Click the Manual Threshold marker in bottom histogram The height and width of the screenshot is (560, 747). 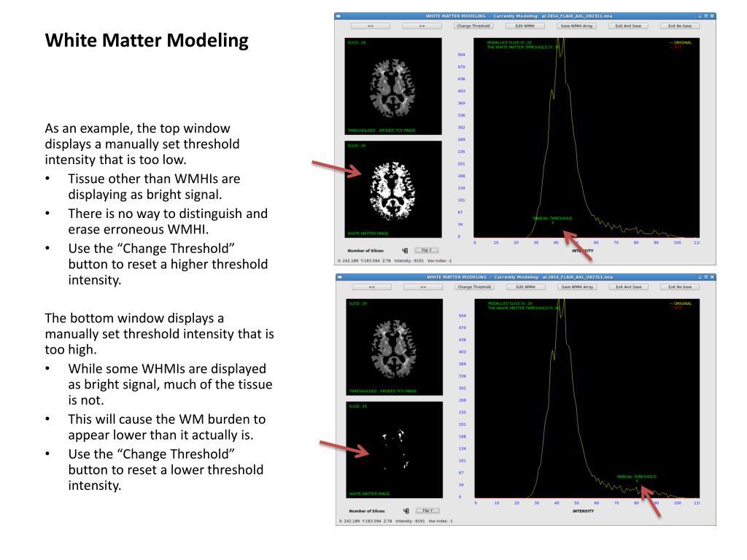(x=636, y=478)
